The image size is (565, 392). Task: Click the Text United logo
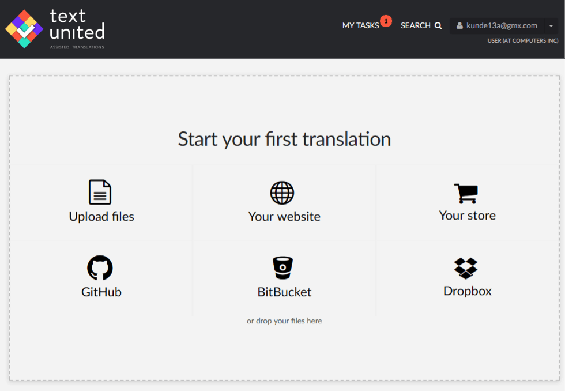point(55,29)
